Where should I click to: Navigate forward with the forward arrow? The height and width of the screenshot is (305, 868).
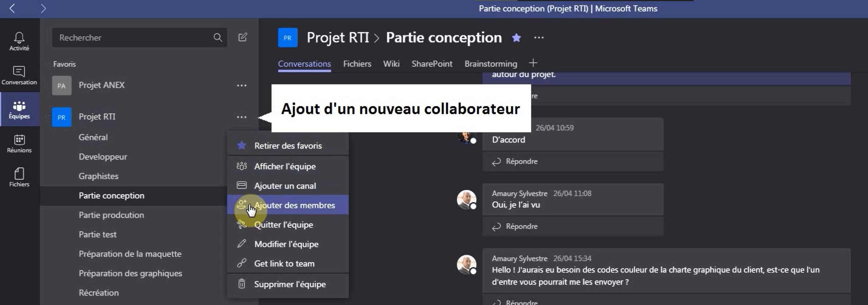(43, 8)
